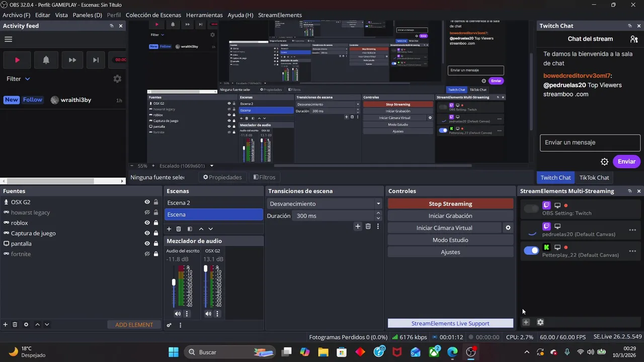Toggle visibility of OSX G2 source

point(147,202)
